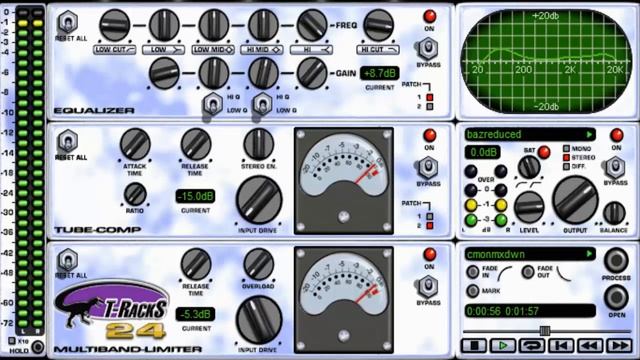Select Tube-Comp patch 1 square

(429, 216)
